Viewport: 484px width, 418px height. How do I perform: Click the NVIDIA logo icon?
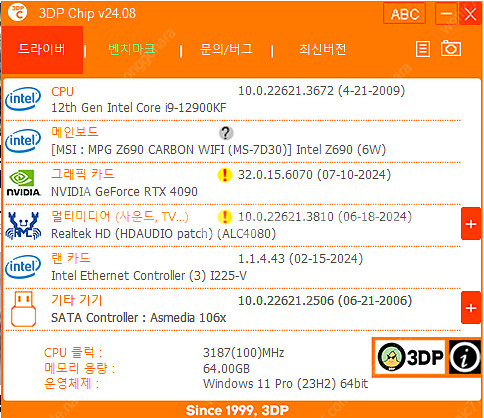pos(23,183)
